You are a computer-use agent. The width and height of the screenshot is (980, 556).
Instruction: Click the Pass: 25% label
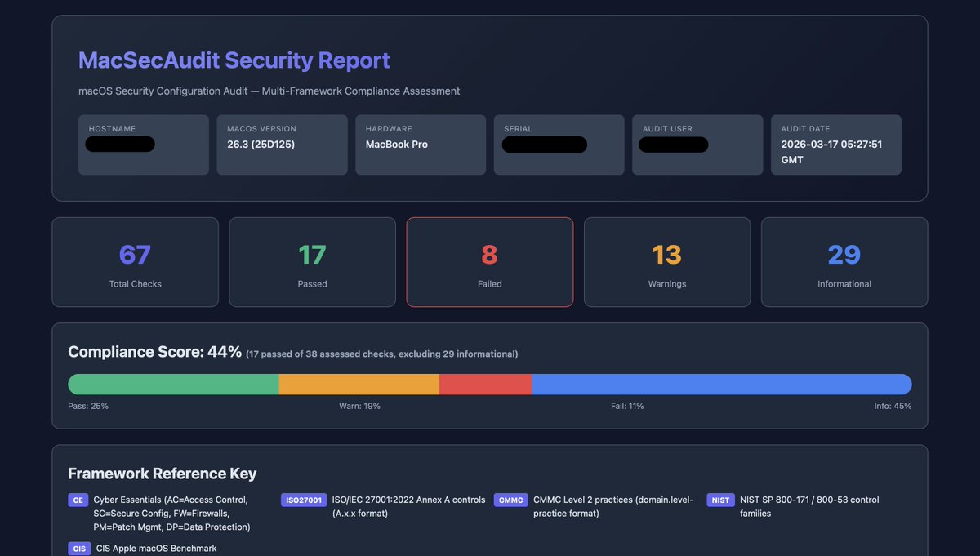point(88,405)
